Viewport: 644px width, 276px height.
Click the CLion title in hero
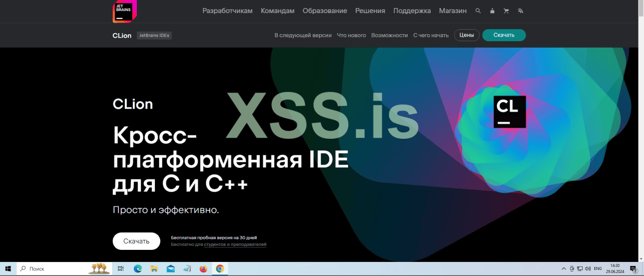[133, 104]
